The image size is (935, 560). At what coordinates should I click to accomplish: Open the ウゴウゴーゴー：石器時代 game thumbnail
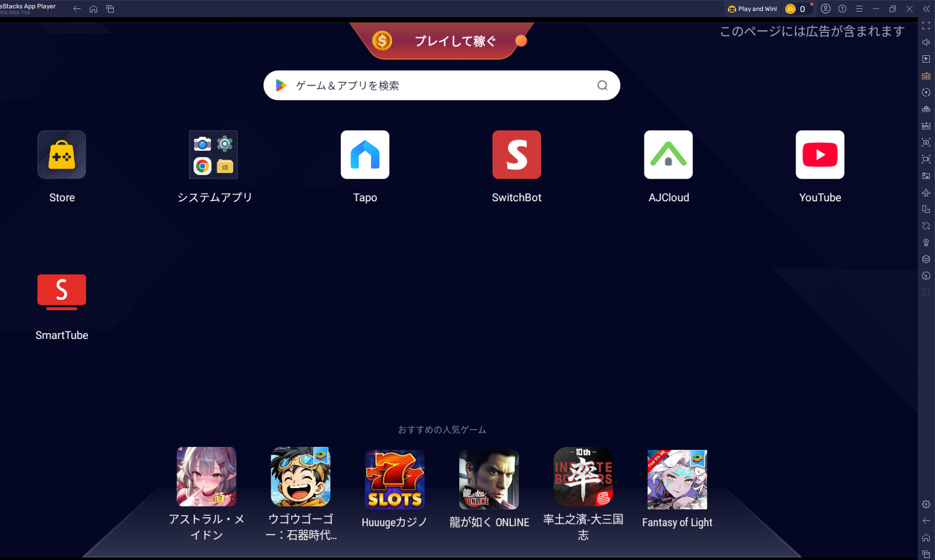(x=301, y=477)
